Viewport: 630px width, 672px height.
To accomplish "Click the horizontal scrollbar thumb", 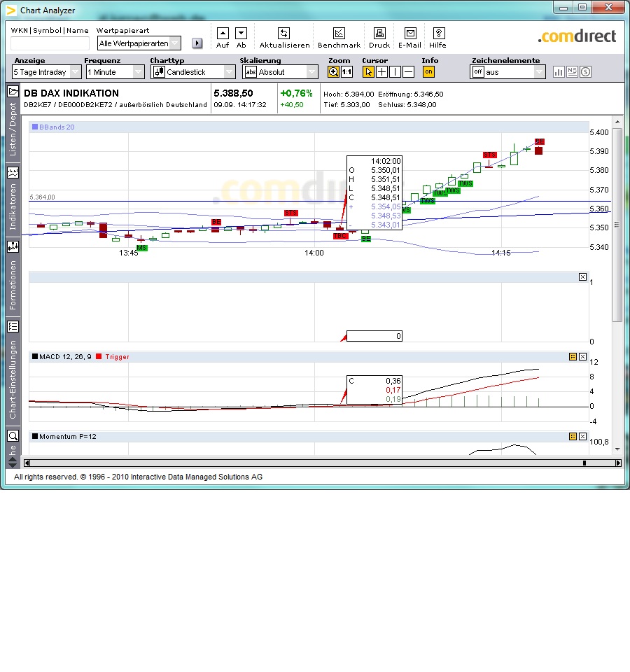I will 584,463.
